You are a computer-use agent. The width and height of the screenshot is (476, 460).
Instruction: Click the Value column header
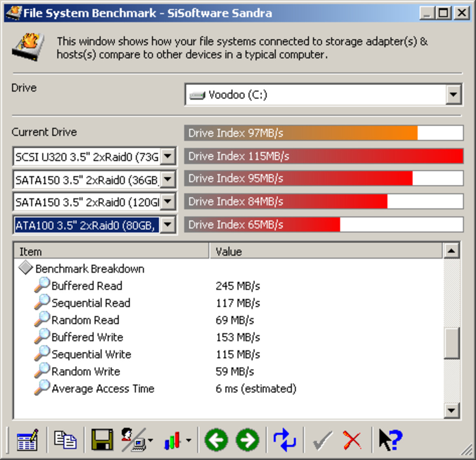(x=326, y=251)
